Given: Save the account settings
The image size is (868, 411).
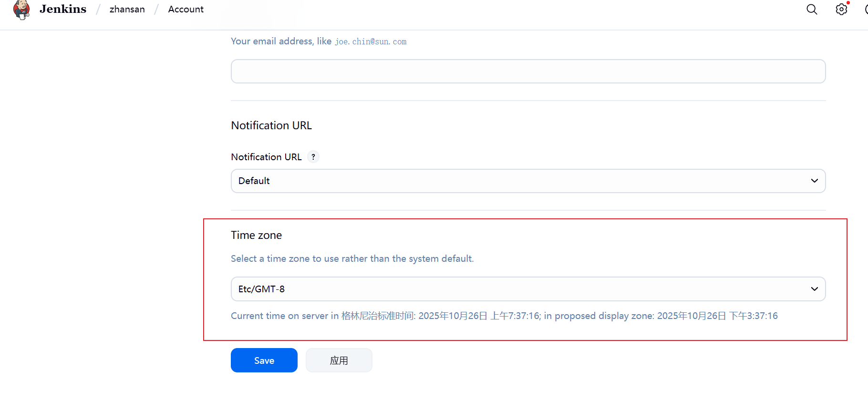Looking at the screenshot, I should point(264,360).
